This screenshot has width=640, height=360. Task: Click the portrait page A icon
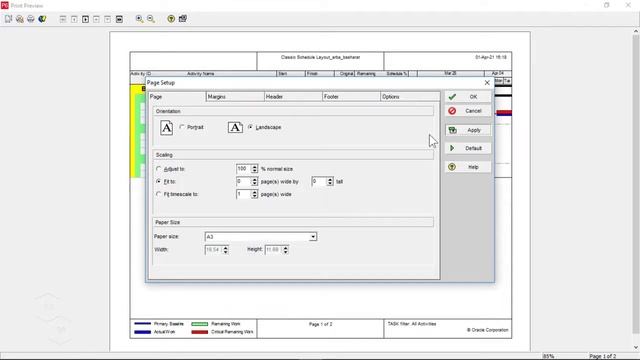[x=166, y=128]
